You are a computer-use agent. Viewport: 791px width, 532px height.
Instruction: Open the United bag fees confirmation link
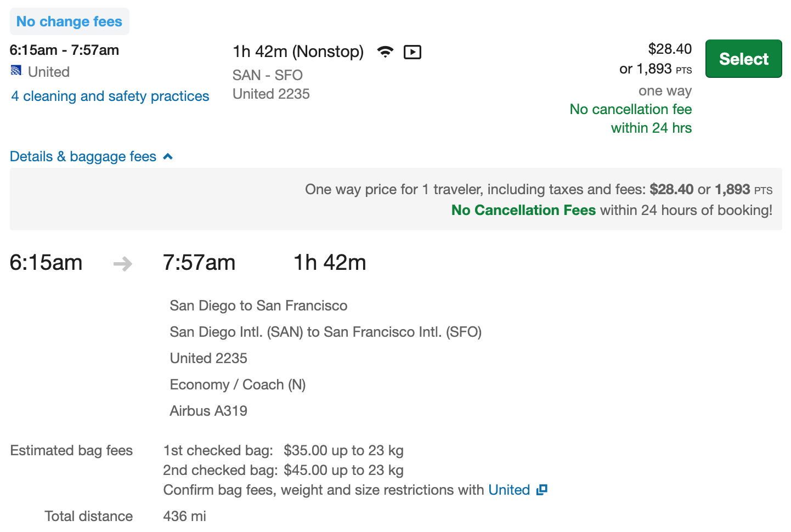pyautogui.click(x=509, y=490)
